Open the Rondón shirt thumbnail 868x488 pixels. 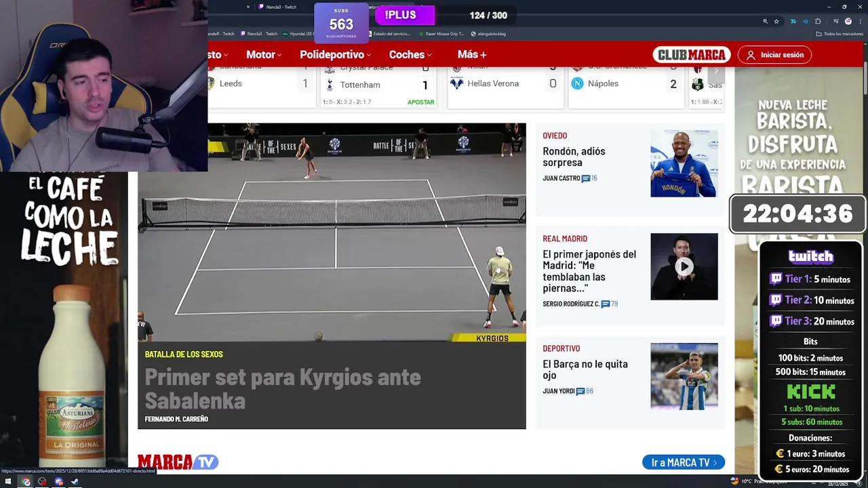click(684, 163)
